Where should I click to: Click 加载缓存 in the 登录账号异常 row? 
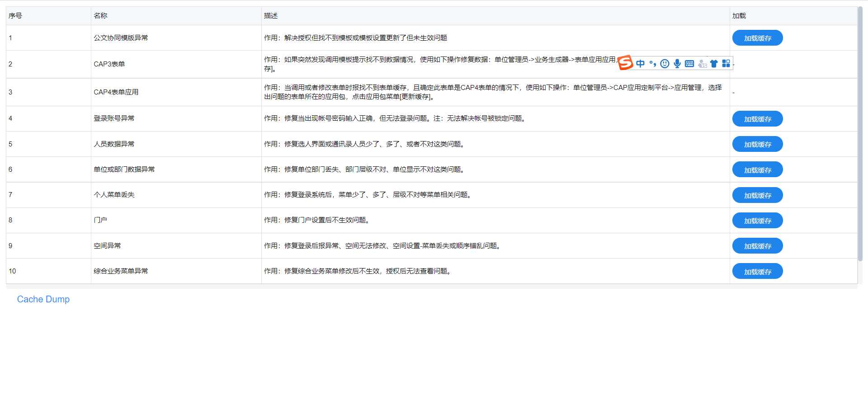coord(758,119)
